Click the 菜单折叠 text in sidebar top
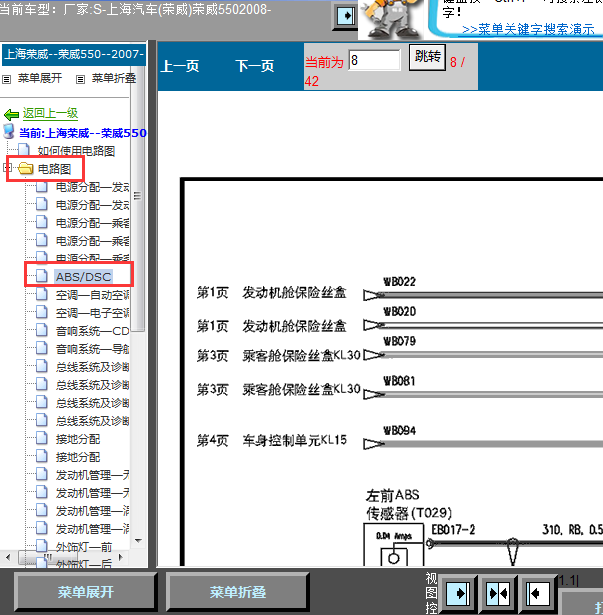The height and width of the screenshot is (615, 603). point(114,78)
